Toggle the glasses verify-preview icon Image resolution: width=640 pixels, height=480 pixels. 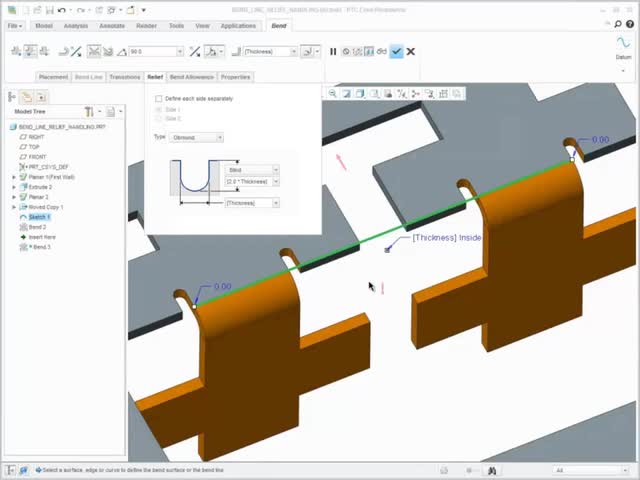coord(382,51)
